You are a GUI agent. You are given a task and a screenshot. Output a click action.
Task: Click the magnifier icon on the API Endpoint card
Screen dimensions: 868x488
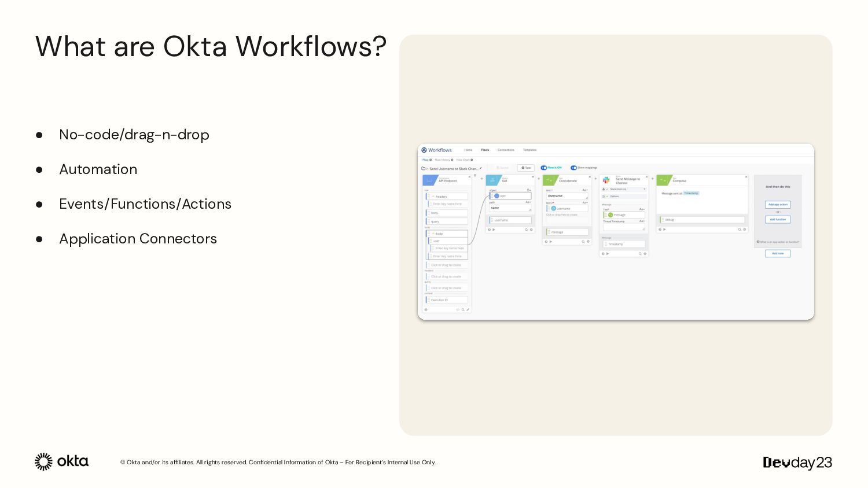coord(463,309)
